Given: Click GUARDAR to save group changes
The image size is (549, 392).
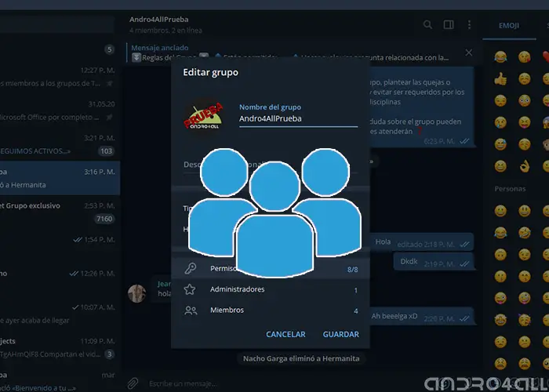Looking at the screenshot, I should tap(340, 334).
